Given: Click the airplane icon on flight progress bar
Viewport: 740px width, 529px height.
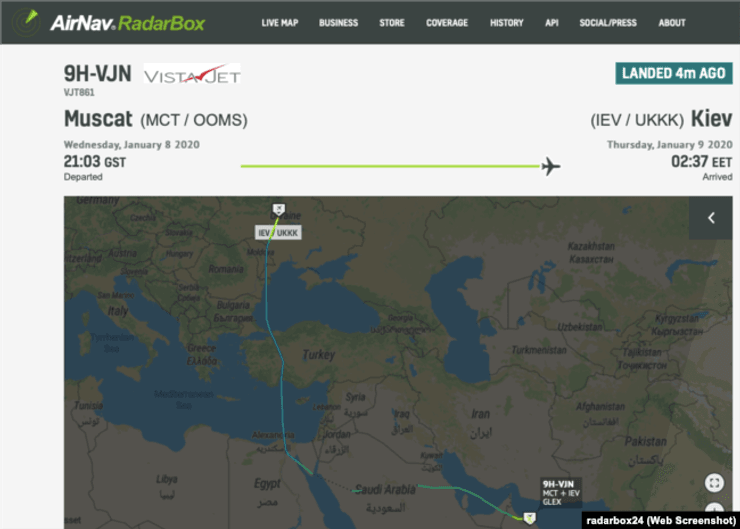Looking at the screenshot, I should tap(551, 166).
